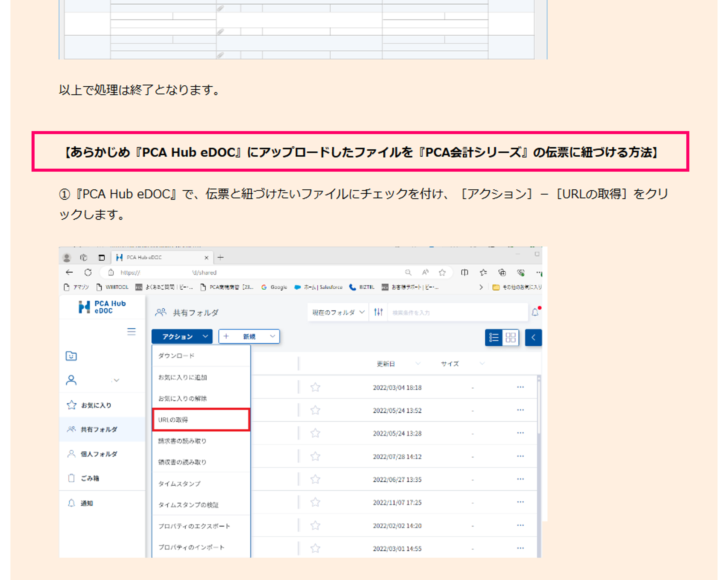Open the 新規 dropdown

[249, 337]
